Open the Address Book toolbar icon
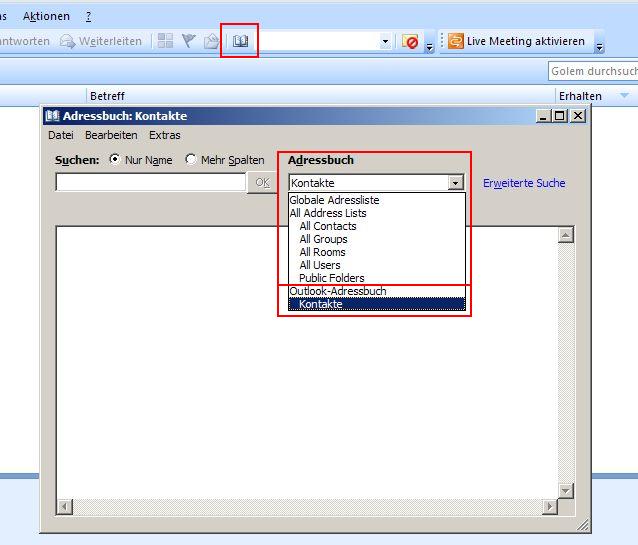Screen dimensions: 638x545 240,41
